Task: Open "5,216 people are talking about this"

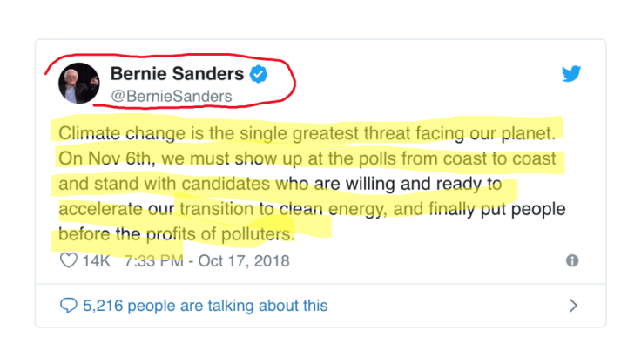Action: click(205, 306)
